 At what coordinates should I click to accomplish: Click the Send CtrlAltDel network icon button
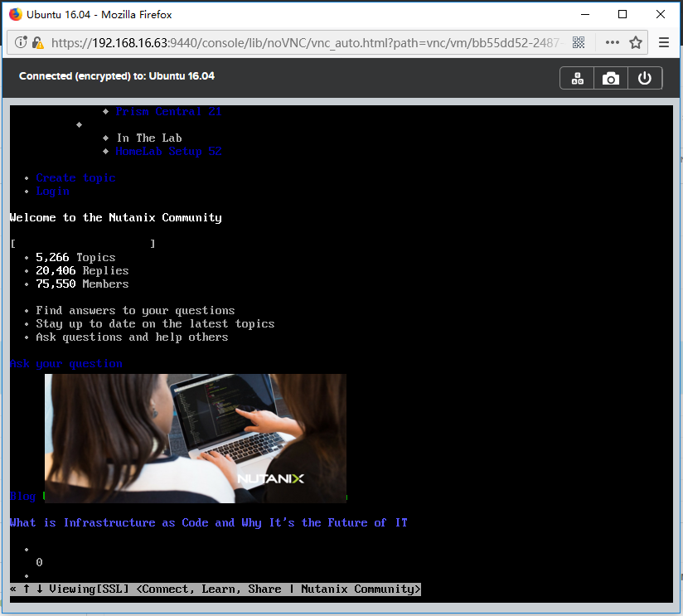(x=577, y=79)
